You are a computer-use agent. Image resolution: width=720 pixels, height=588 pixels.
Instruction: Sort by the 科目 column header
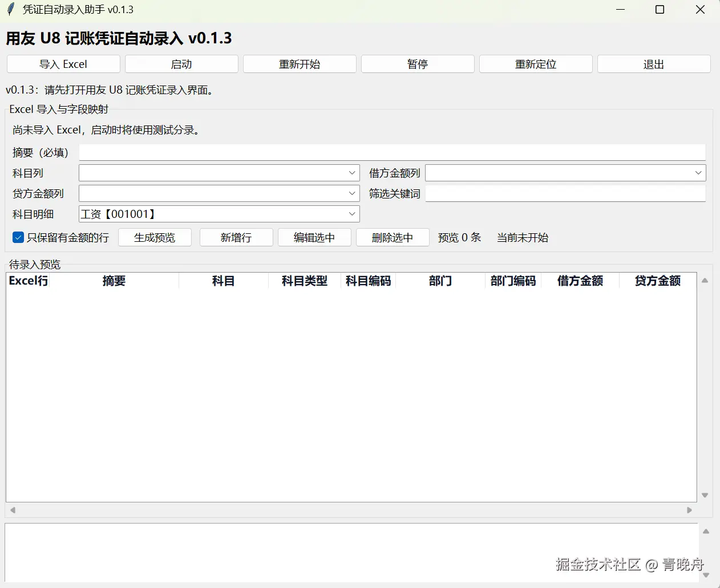(x=224, y=281)
